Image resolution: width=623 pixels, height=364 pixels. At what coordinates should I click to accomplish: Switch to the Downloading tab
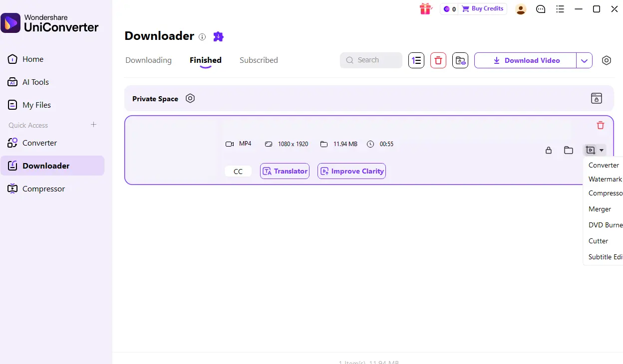pos(148,60)
